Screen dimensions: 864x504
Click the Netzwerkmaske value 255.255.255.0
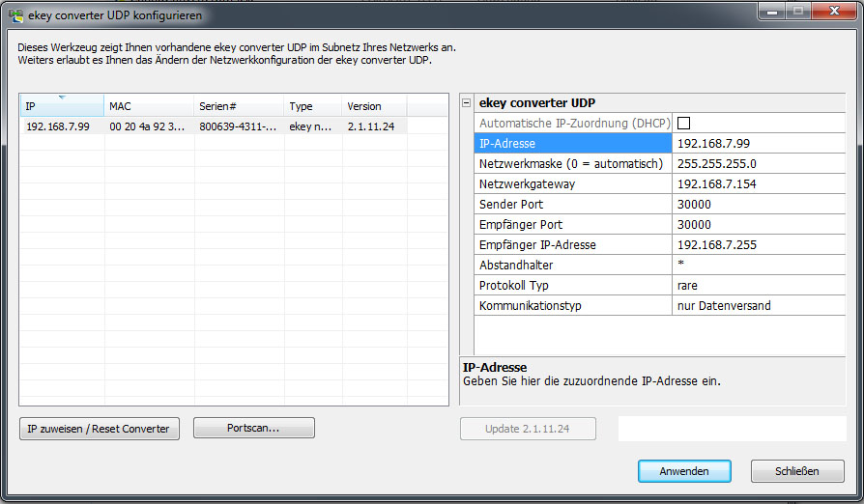(757, 164)
